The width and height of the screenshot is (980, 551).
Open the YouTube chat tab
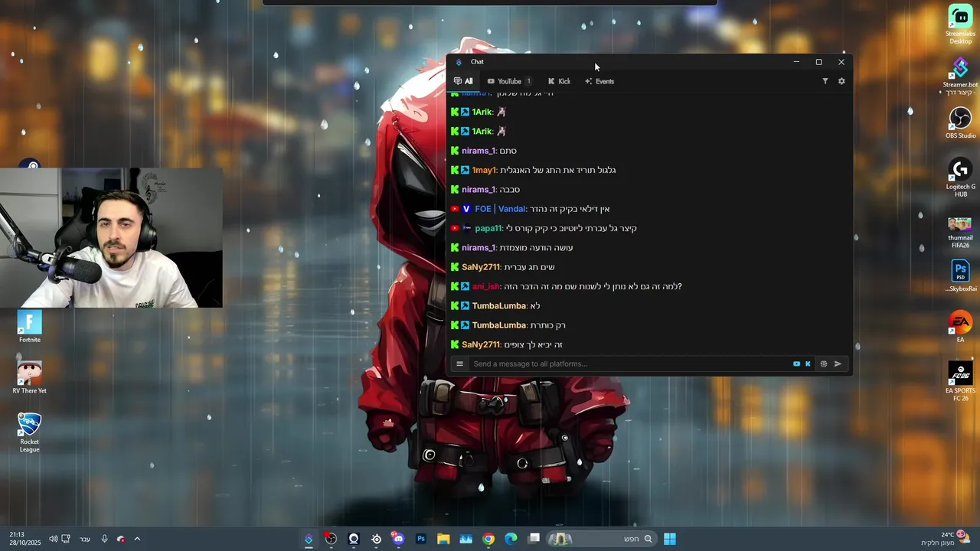point(509,81)
